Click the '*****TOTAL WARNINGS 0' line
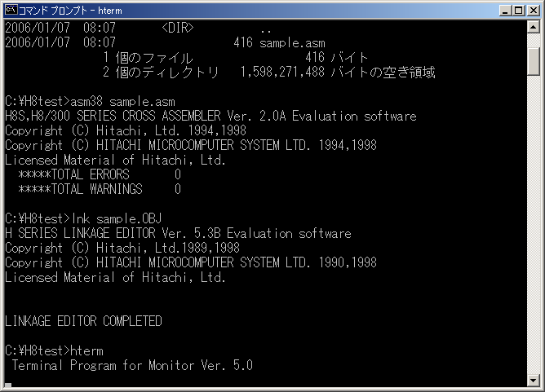 coord(100,189)
